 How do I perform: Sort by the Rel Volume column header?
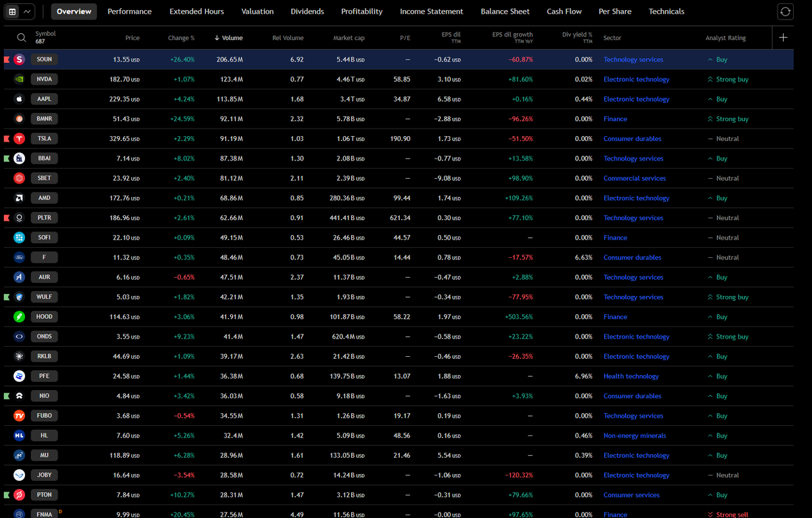pyautogui.click(x=288, y=38)
